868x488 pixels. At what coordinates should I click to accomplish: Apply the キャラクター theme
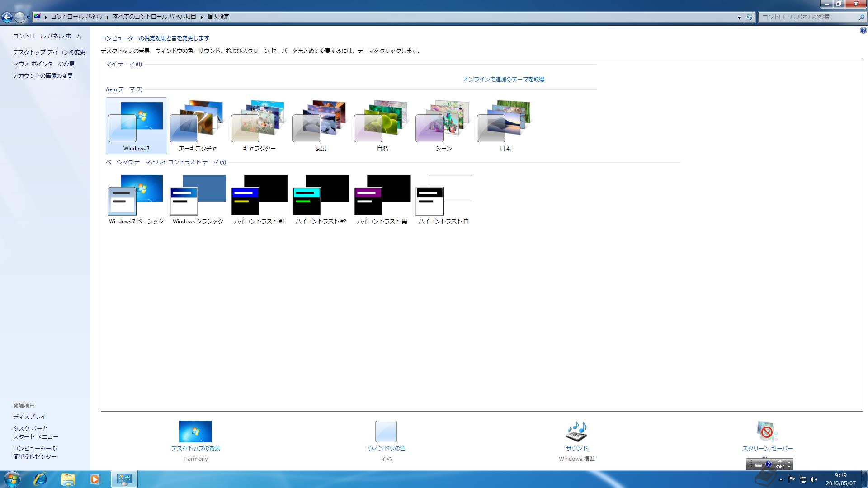(259, 126)
